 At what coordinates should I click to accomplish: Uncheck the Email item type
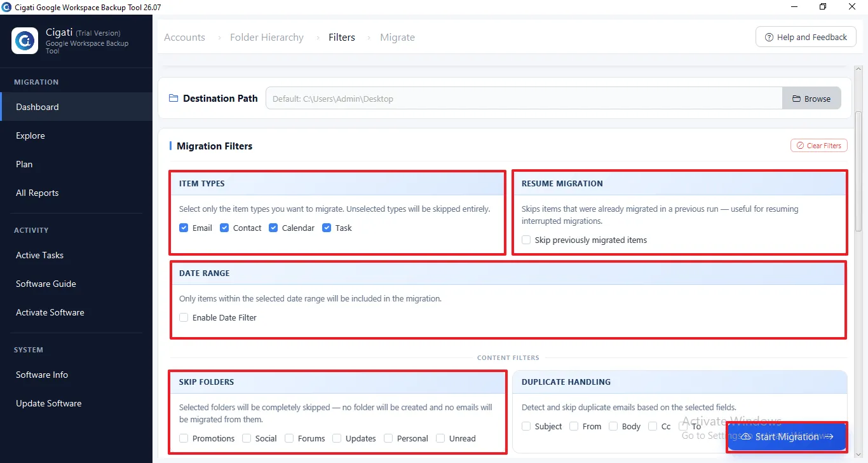184,228
